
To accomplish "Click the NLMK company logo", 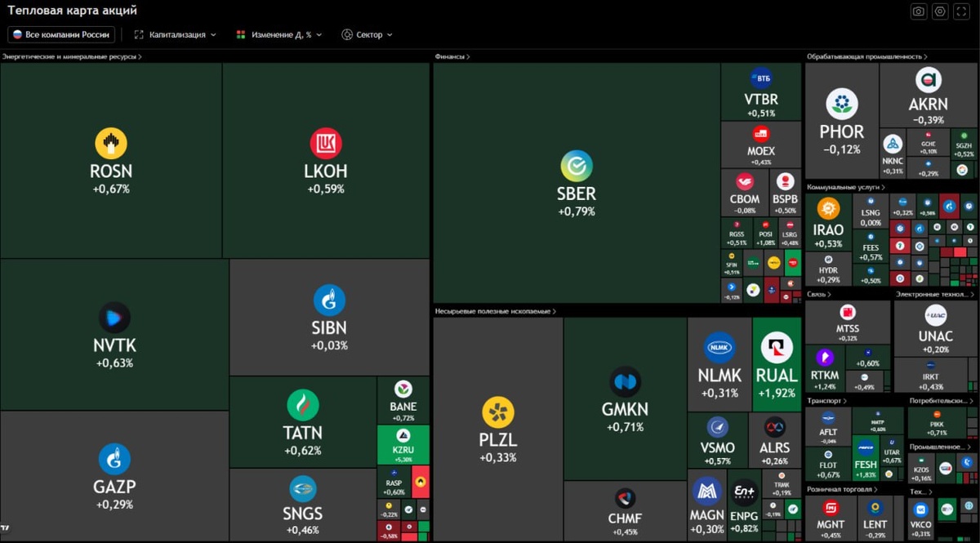I will point(719,349).
